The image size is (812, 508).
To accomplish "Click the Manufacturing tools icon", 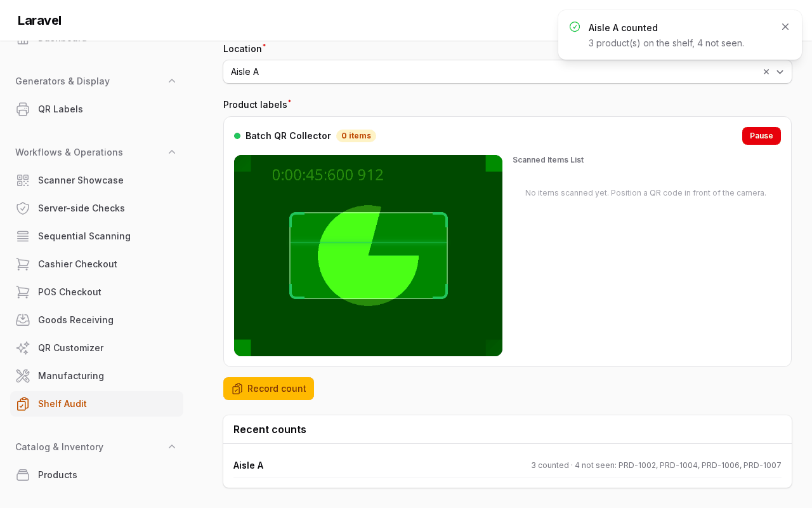I will click(x=23, y=376).
